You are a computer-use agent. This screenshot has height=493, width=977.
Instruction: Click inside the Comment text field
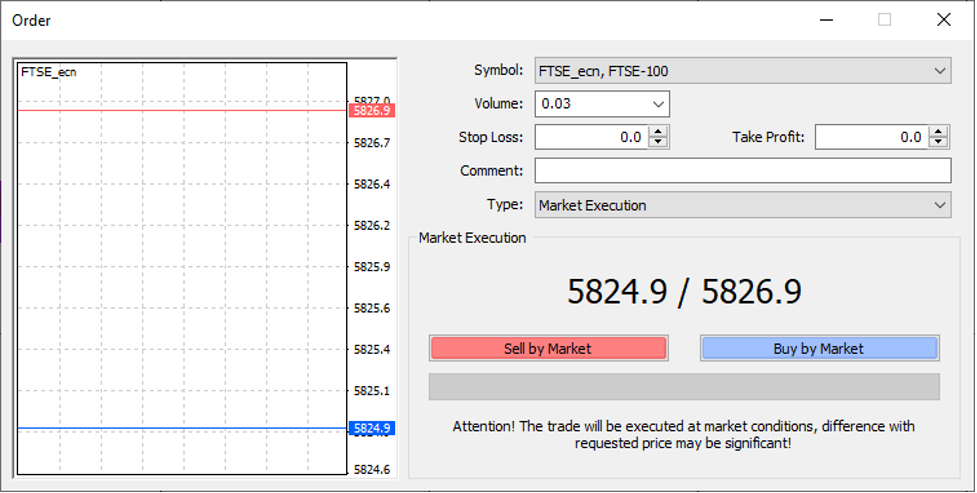pos(743,171)
